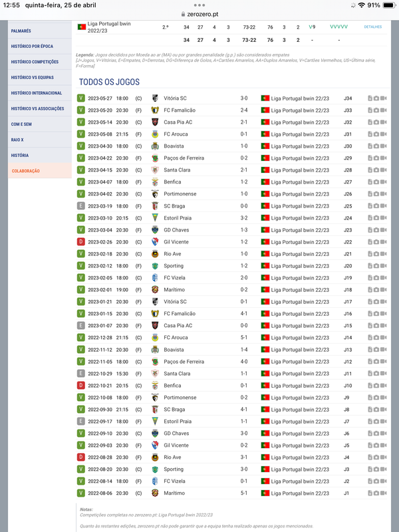Open video icon for J34 Vitória SC match
Image resolution: width=399 pixels, height=532 pixels.
pyautogui.click(x=384, y=98)
